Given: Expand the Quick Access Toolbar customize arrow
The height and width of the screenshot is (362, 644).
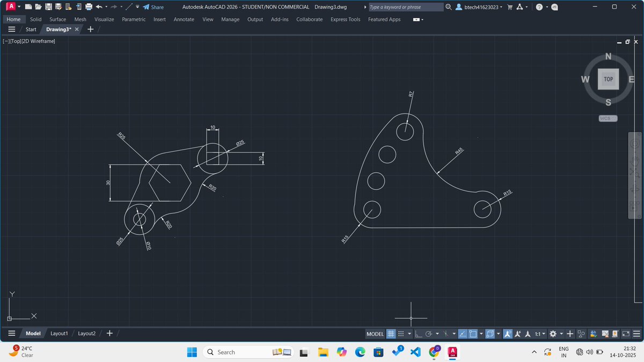Looking at the screenshot, I should (137, 7).
